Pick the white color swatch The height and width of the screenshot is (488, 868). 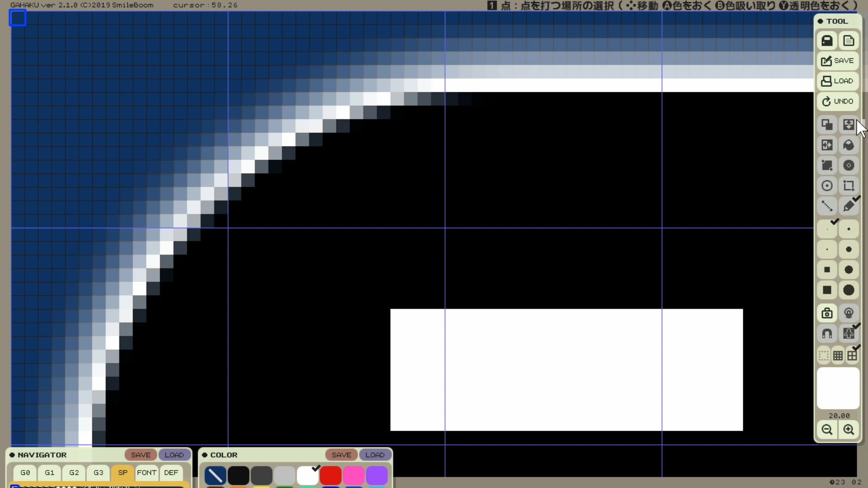pos(307,475)
